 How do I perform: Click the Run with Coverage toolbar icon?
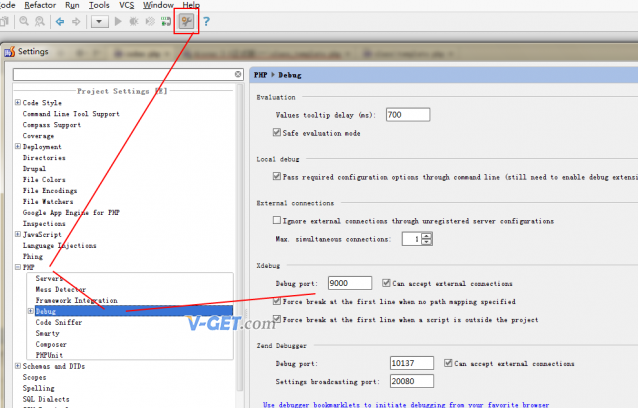point(150,21)
